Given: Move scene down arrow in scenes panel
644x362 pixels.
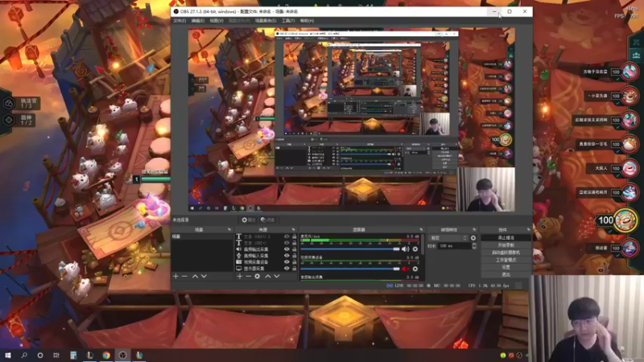Looking at the screenshot, I should (x=204, y=277).
